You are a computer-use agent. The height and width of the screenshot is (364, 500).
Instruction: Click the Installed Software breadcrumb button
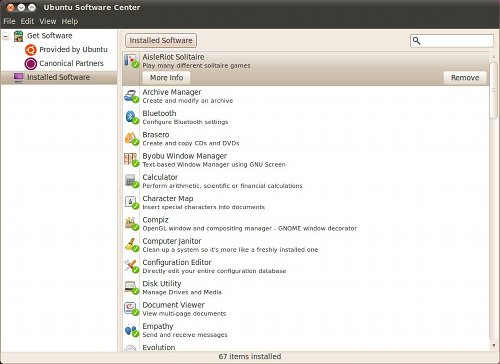[x=161, y=41]
